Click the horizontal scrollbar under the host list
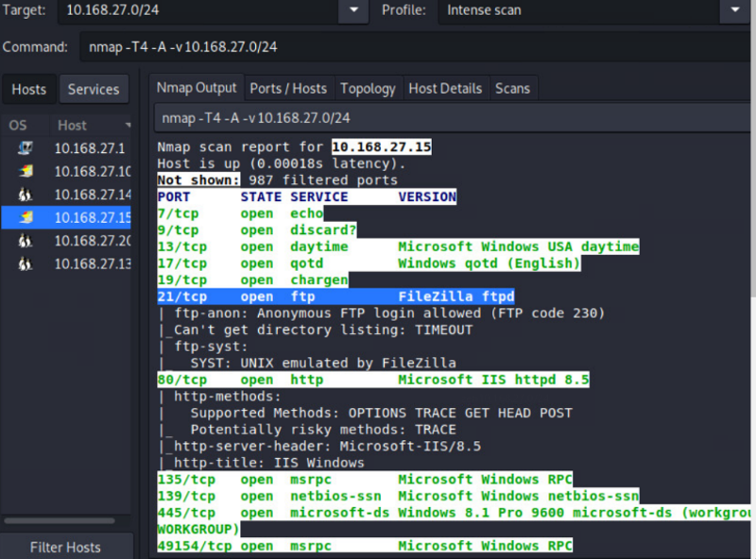 pos(60,520)
